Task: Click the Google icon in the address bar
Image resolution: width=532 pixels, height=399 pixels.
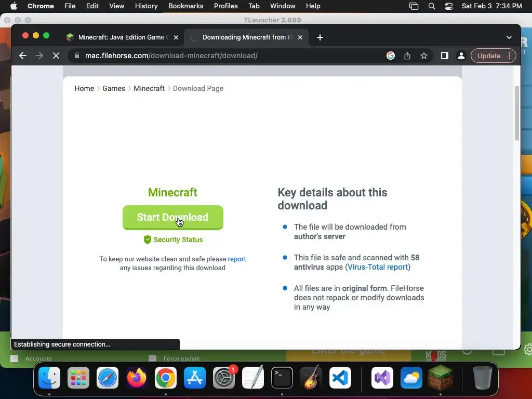Action: pyautogui.click(x=391, y=56)
